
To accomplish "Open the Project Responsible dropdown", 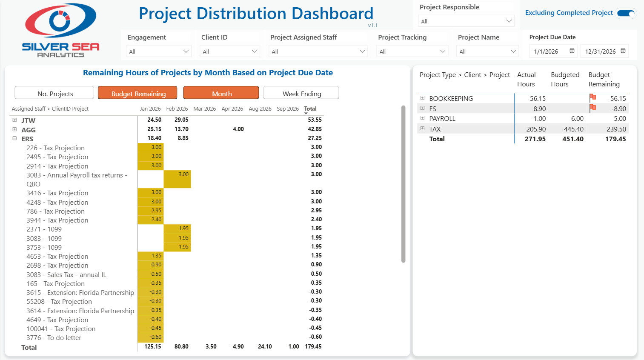I will click(466, 21).
